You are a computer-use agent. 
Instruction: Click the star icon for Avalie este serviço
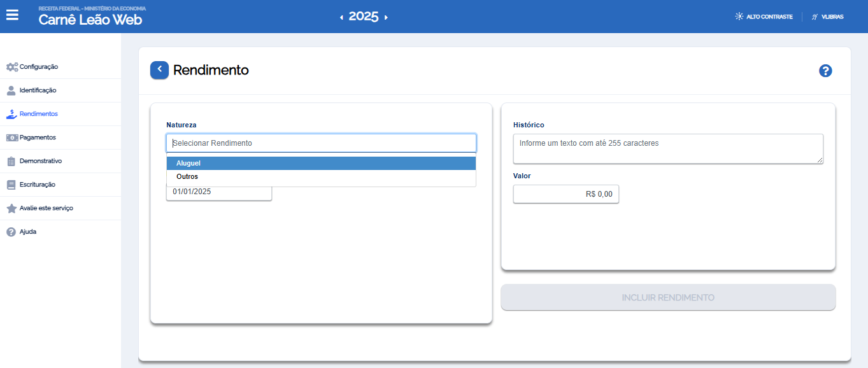pos(11,208)
